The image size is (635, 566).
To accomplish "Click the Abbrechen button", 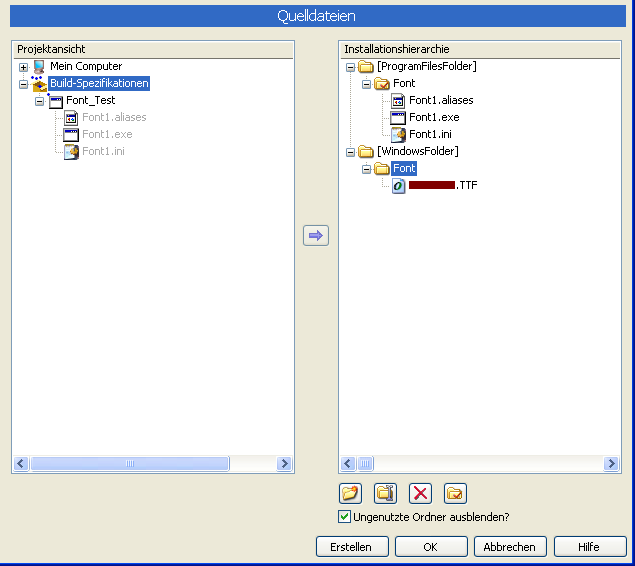I will [x=510, y=547].
